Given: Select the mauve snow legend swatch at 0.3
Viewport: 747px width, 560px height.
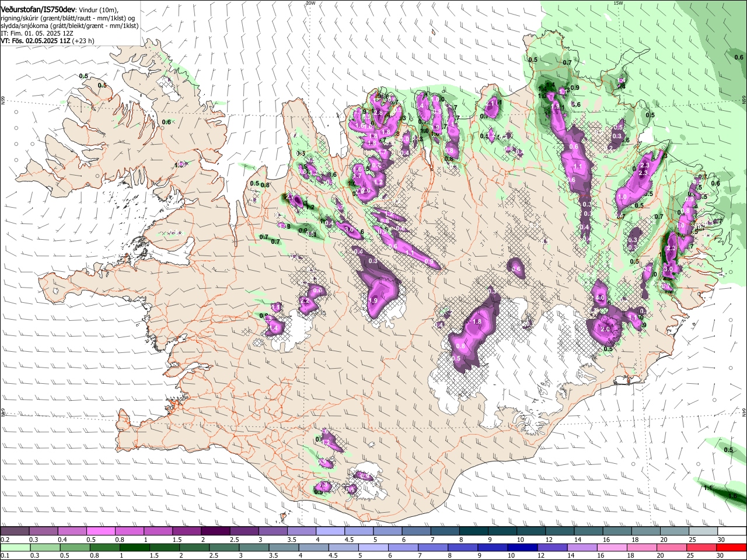Looking at the screenshot, I should click(x=43, y=531).
